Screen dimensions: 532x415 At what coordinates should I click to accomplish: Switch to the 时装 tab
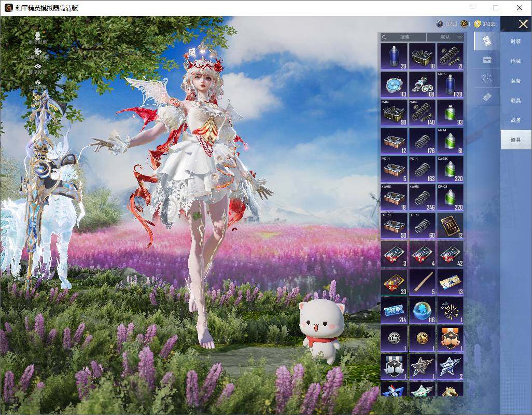point(516,41)
